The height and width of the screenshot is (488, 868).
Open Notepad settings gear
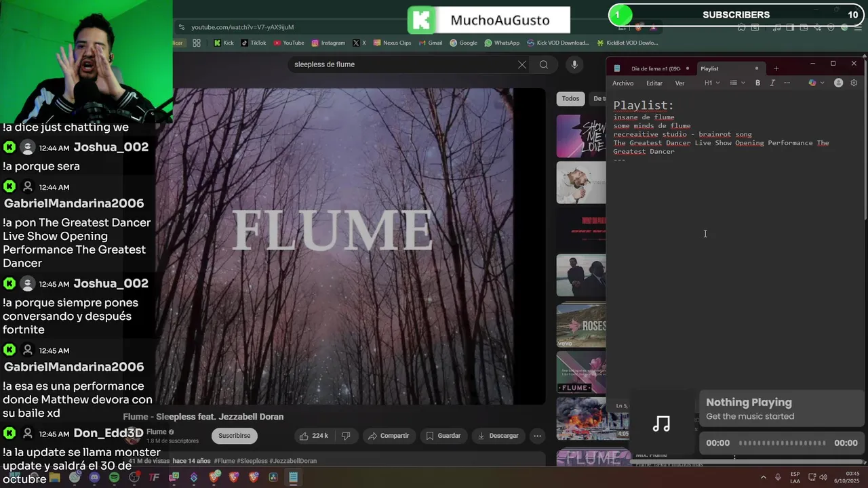pos(854,83)
